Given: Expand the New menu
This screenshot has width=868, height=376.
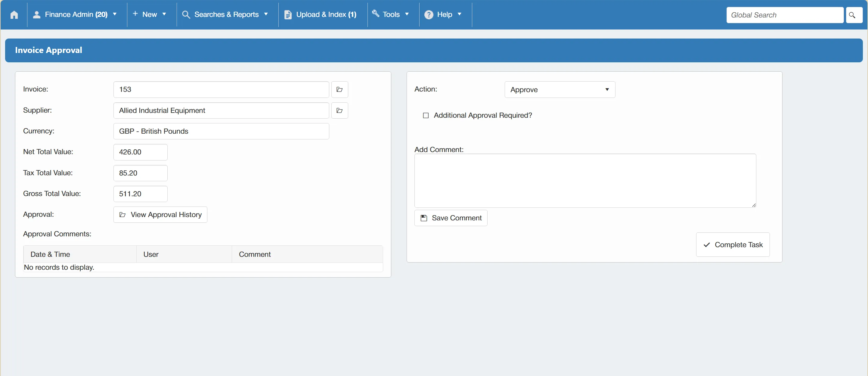Looking at the screenshot, I should (149, 14).
